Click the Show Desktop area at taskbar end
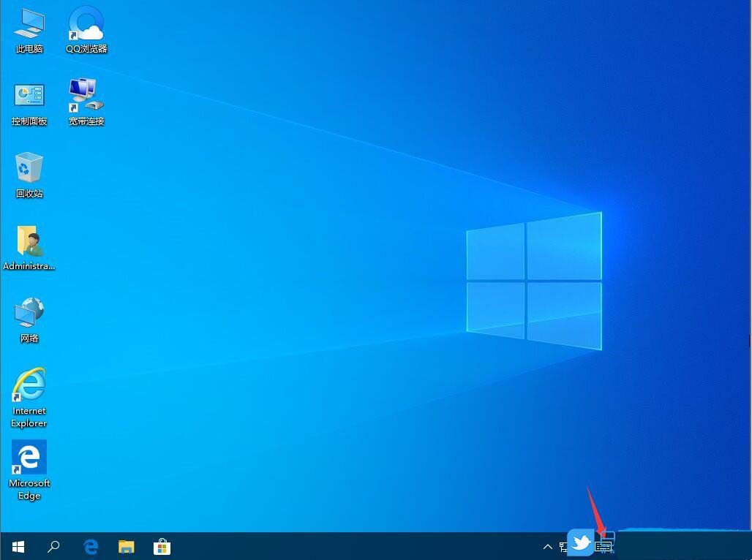Viewport: 752px width, 560px height. click(x=749, y=546)
